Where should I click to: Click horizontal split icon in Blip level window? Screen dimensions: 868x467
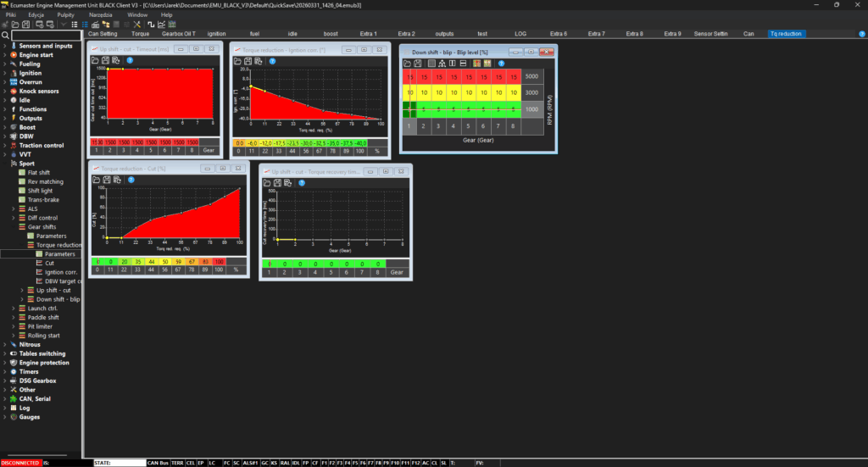tap(463, 63)
